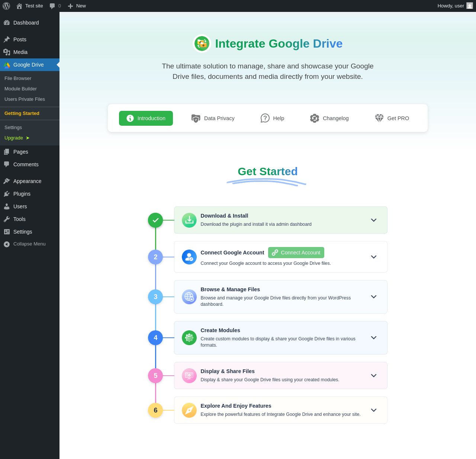Click the step 3 number circle

point(155,297)
